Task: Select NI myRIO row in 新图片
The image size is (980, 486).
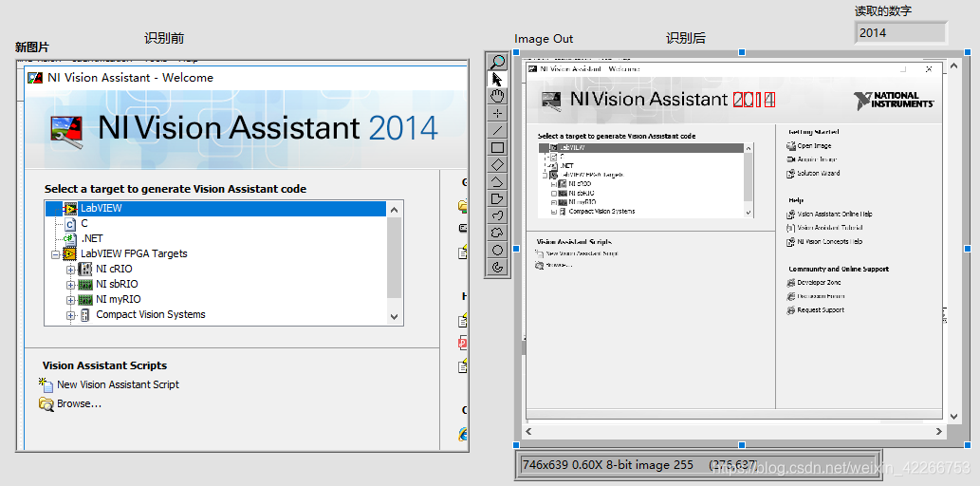Action: (119, 300)
